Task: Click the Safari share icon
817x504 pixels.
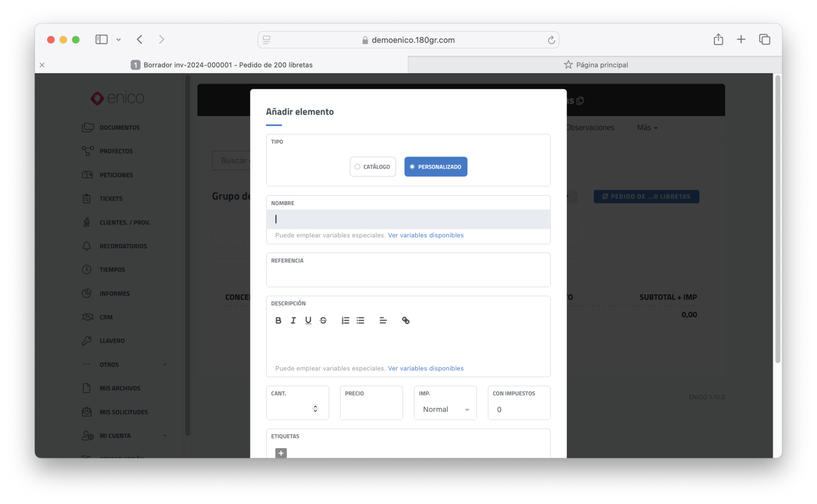Action: point(718,40)
